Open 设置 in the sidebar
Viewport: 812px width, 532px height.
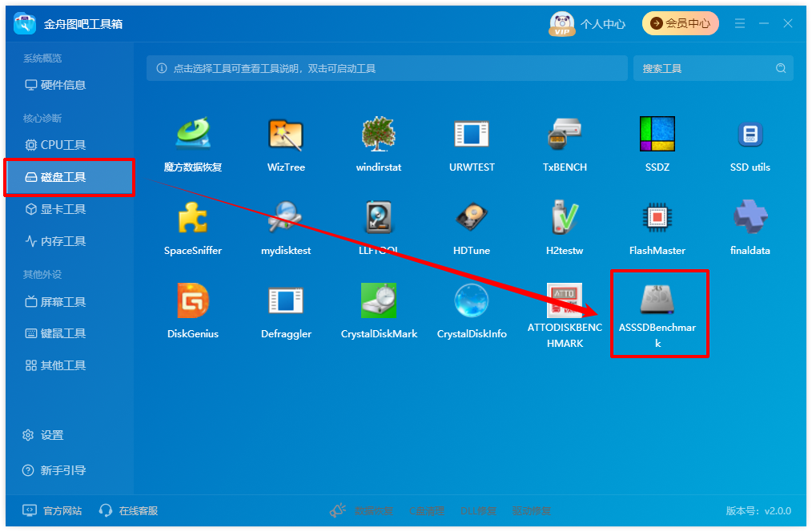[43, 435]
